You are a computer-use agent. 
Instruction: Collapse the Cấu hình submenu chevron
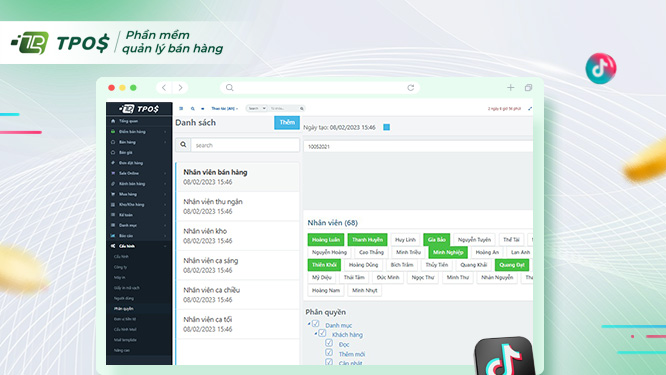click(x=165, y=246)
